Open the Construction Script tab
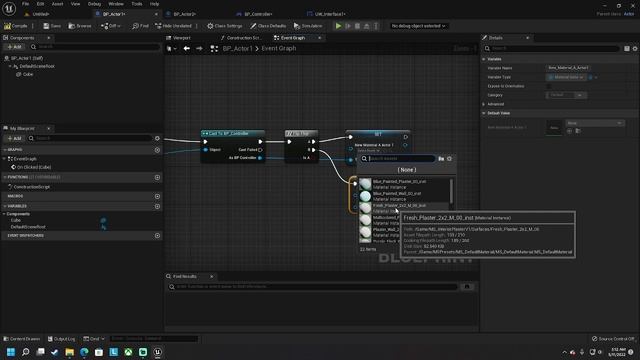The image size is (640, 360). (x=244, y=38)
